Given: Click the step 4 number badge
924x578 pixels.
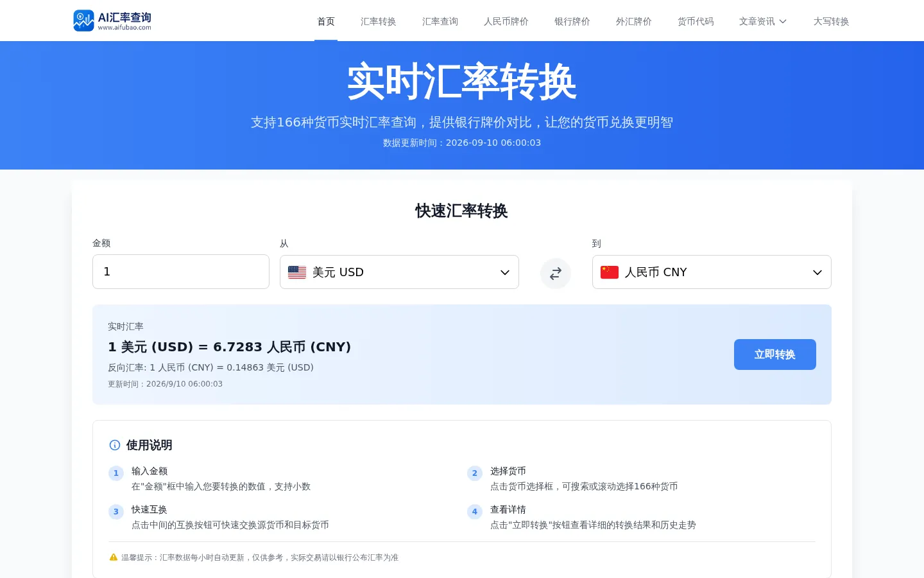Looking at the screenshot, I should coord(475,512).
